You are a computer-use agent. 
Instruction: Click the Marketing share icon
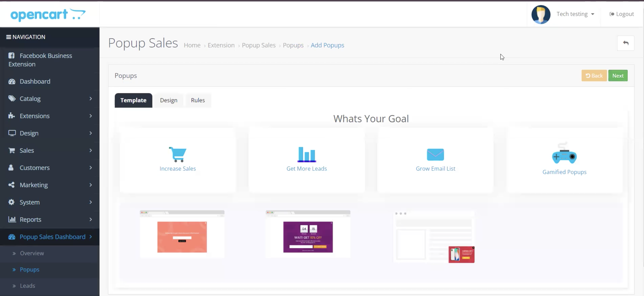(11, 185)
